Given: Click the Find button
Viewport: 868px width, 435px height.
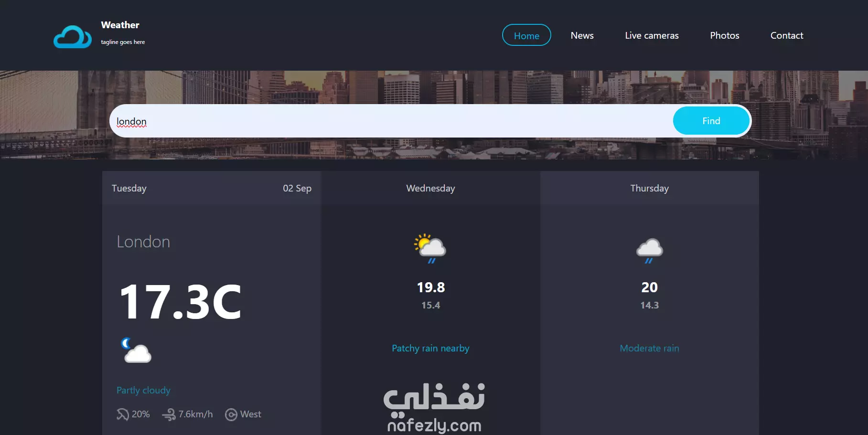Looking at the screenshot, I should [711, 121].
